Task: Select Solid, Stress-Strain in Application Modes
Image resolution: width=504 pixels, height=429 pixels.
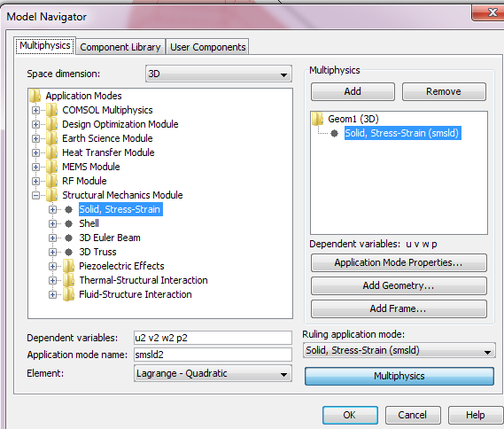Action: [120, 209]
